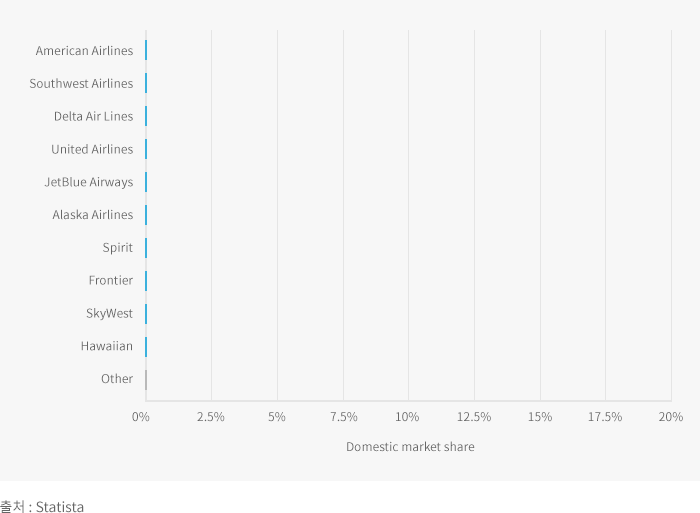Select the Frontier label
The image size is (700, 513).
(110, 281)
